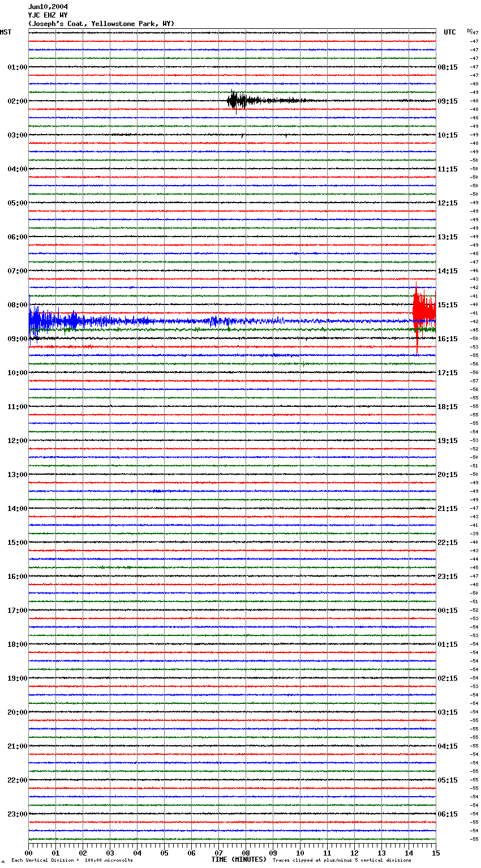Click the 09:15 UTC time label
This screenshot has height=868, width=481.
point(448,101)
